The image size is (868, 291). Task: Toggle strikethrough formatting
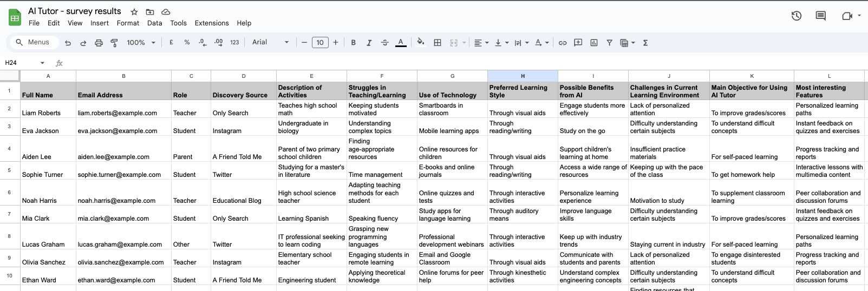point(385,43)
